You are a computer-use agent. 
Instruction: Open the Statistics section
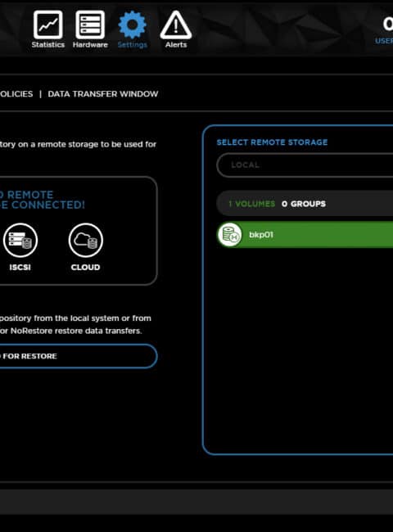pyautogui.click(x=47, y=29)
